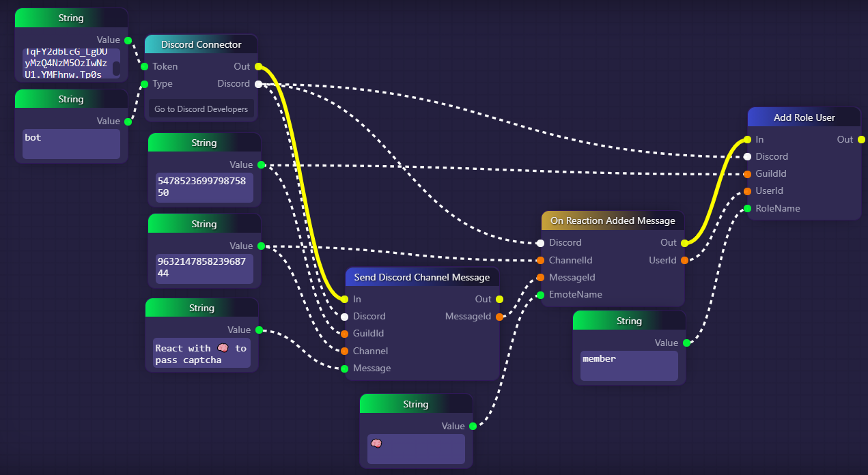Click Channel input port on Send Discord Channel Message
Screen dimensions: 868x475
click(x=345, y=351)
